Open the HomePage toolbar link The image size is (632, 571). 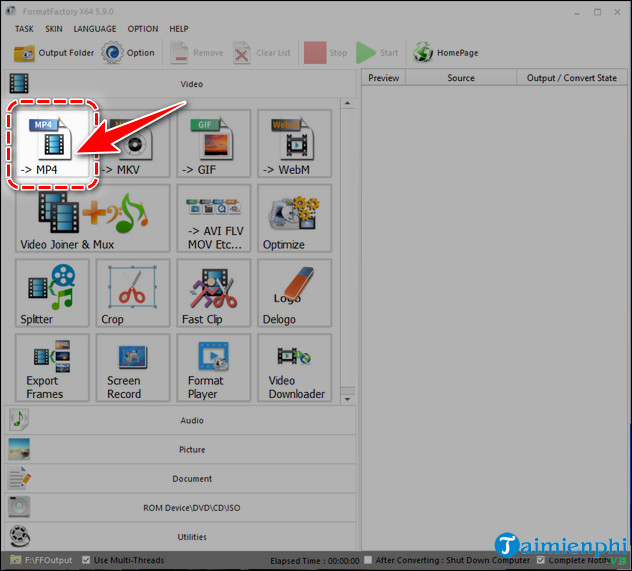coord(446,53)
